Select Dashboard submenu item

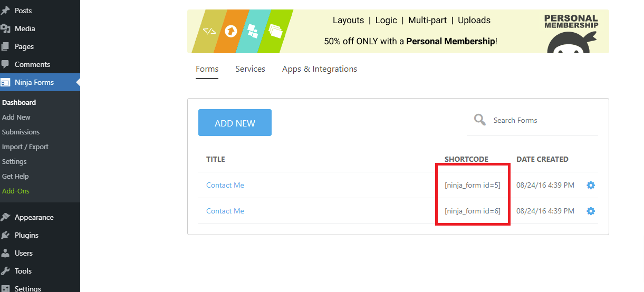tap(19, 102)
